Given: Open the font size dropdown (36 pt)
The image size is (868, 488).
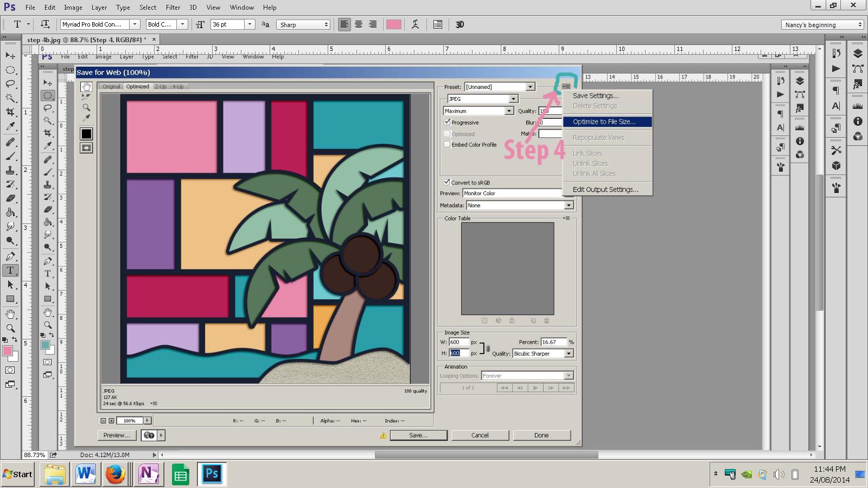Looking at the screenshot, I should pos(250,24).
